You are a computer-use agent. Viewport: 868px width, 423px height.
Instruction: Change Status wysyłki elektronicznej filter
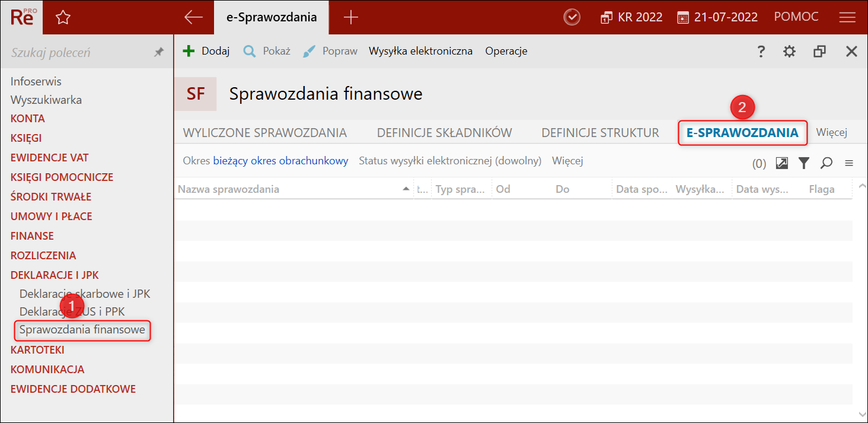click(x=450, y=161)
